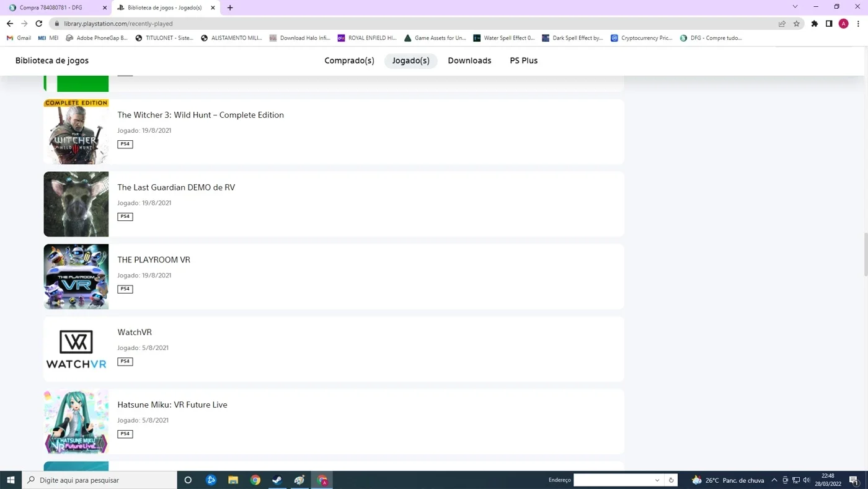Open the Adobe PhoneGap bookmark
The height and width of the screenshot is (489, 868).
97,38
